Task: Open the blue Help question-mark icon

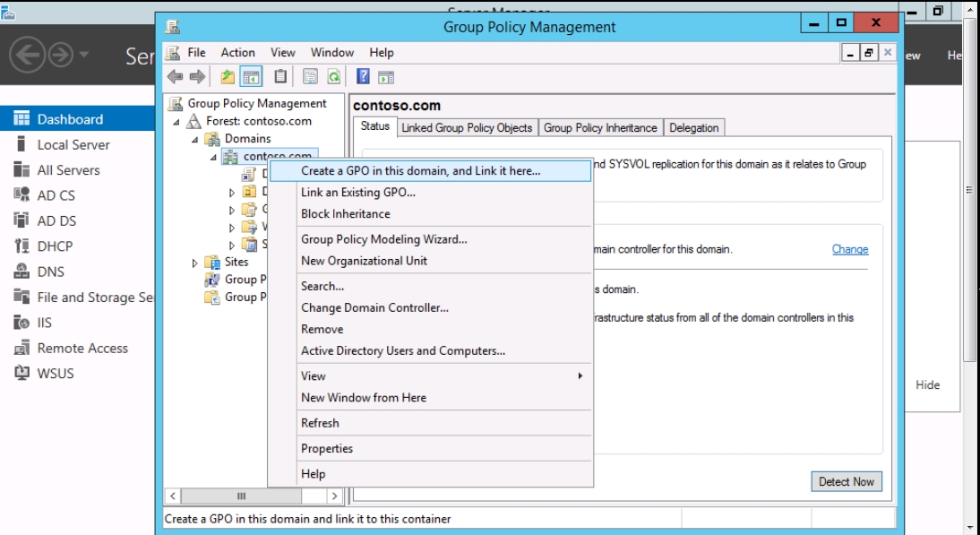Action: tap(365, 77)
